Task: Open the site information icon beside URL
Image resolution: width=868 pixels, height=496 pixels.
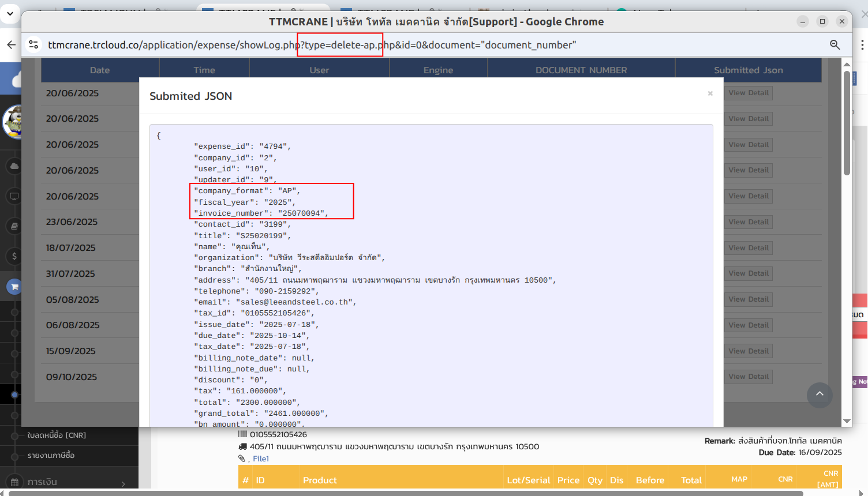Action: pos(34,45)
